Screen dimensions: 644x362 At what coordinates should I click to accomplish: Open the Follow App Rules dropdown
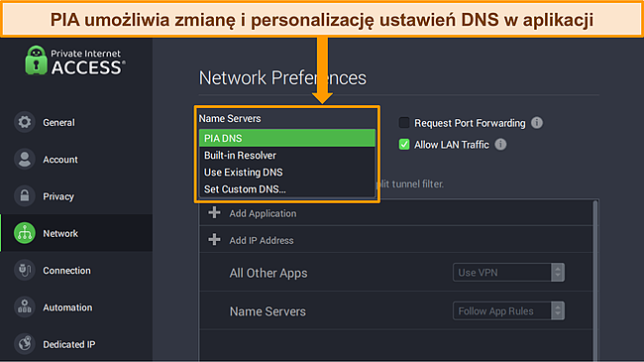(x=508, y=311)
